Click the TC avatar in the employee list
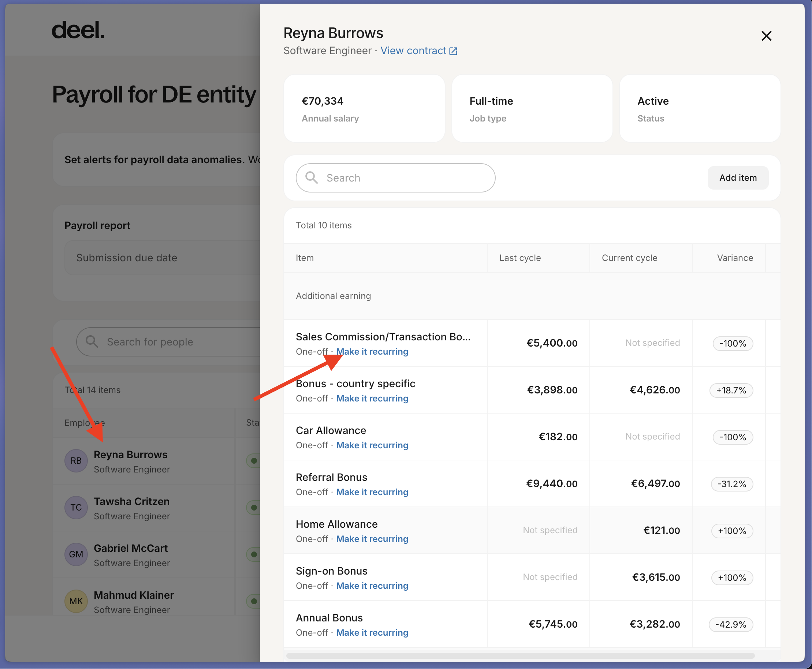 [x=76, y=508]
